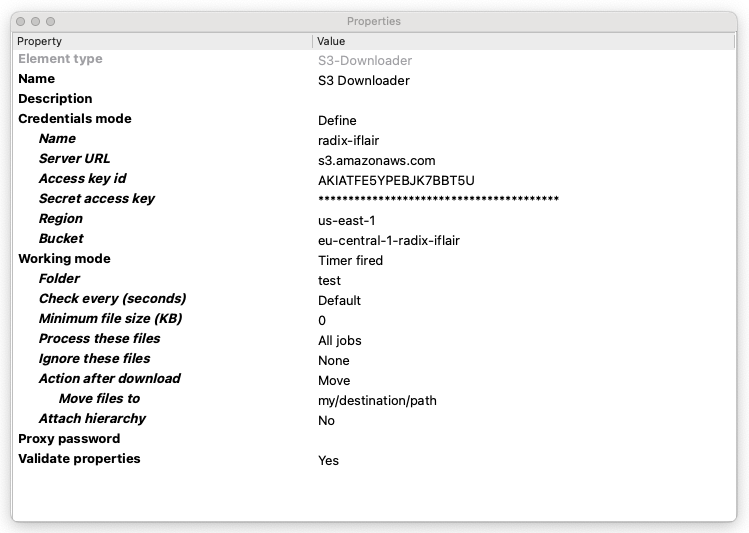Edit the radix-iflair credentials name value
The height and width of the screenshot is (533, 749).
pyautogui.click(x=348, y=141)
